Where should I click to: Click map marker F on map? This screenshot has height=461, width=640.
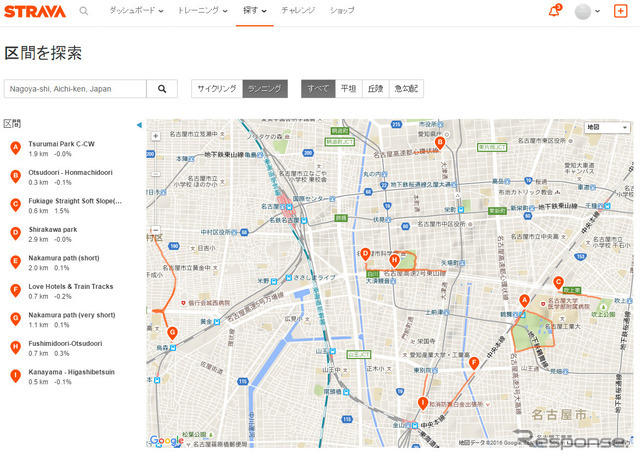coord(473,363)
